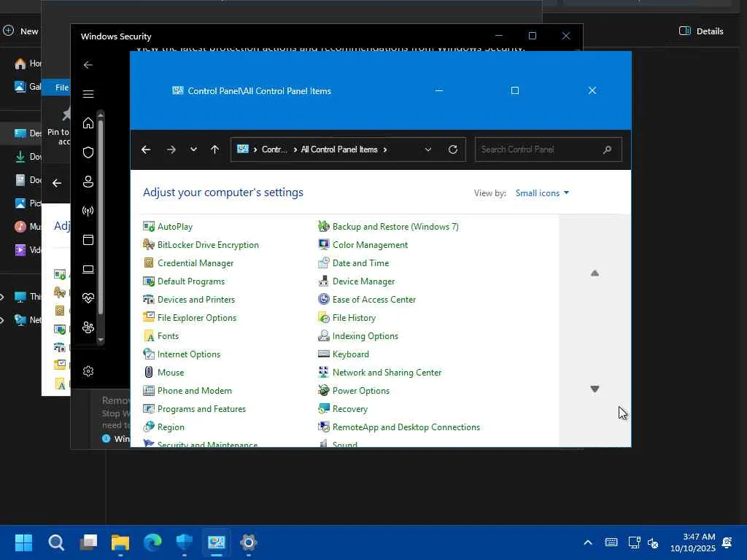This screenshot has height=560, width=747.
Task: Click the Internet Options icon
Action: click(x=149, y=354)
